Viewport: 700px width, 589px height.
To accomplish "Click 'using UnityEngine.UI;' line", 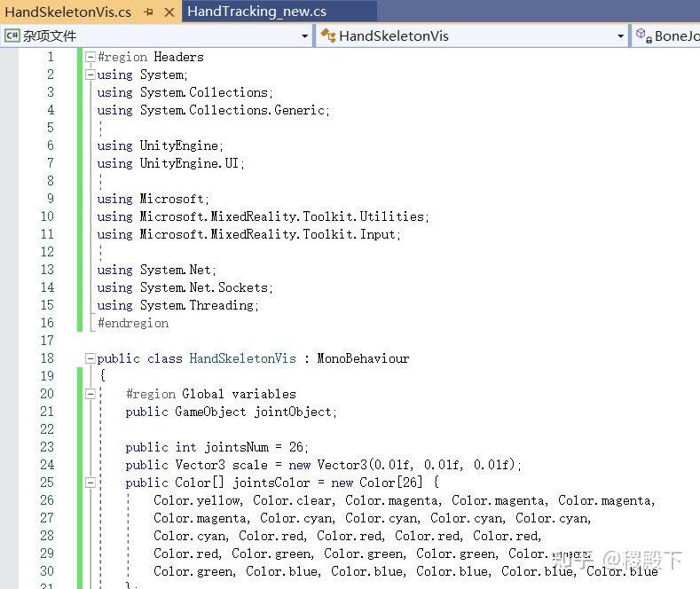I will (170, 163).
